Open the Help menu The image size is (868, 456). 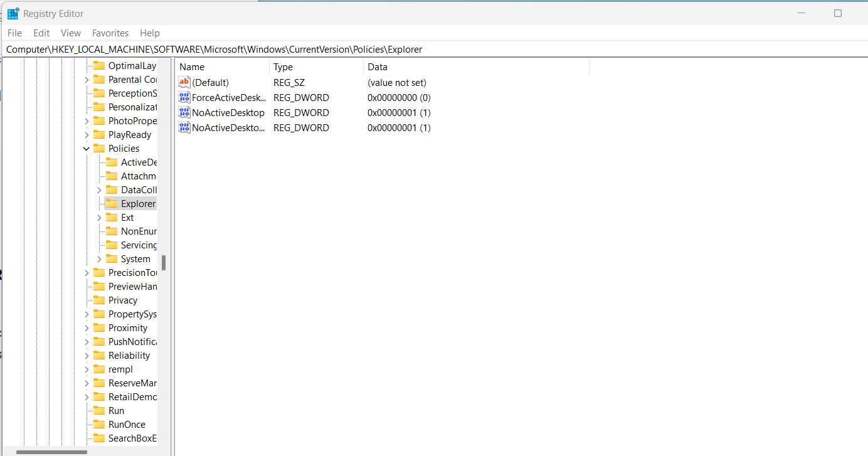(150, 33)
